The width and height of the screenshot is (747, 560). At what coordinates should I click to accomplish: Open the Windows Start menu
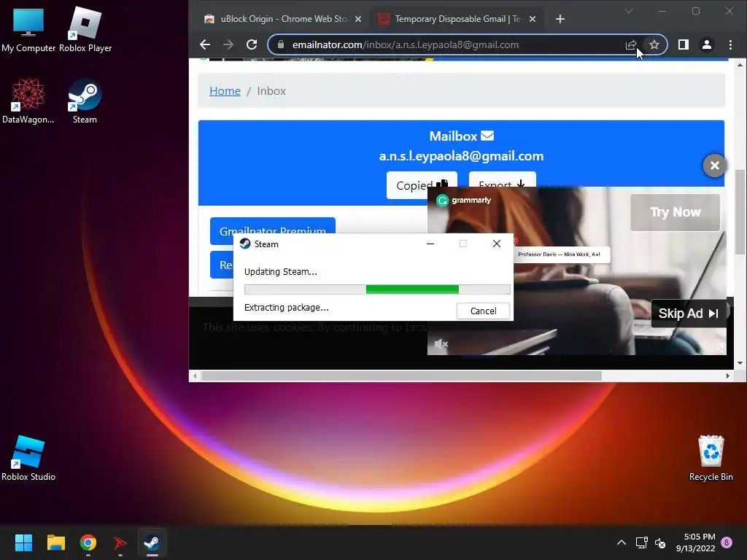(x=23, y=542)
